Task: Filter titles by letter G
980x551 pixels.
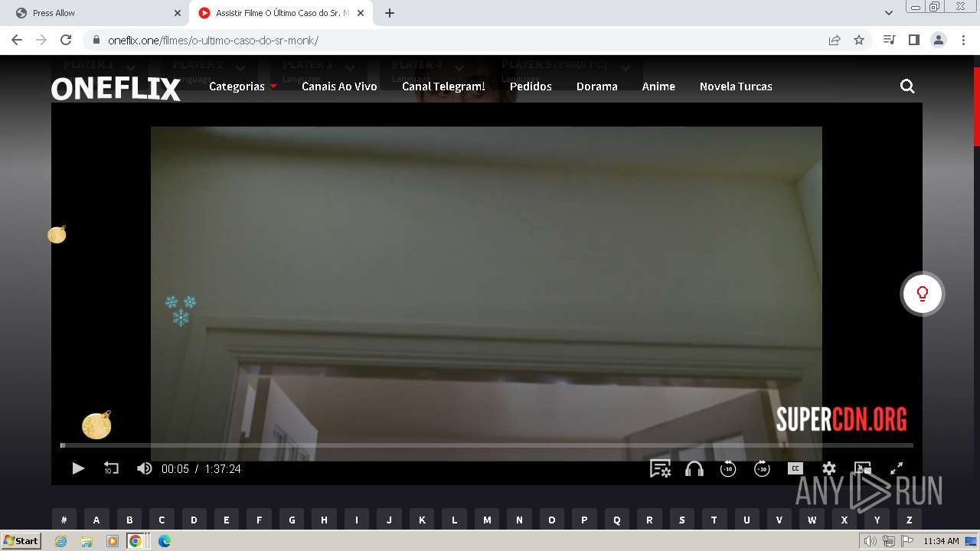Action: coord(292,520)
